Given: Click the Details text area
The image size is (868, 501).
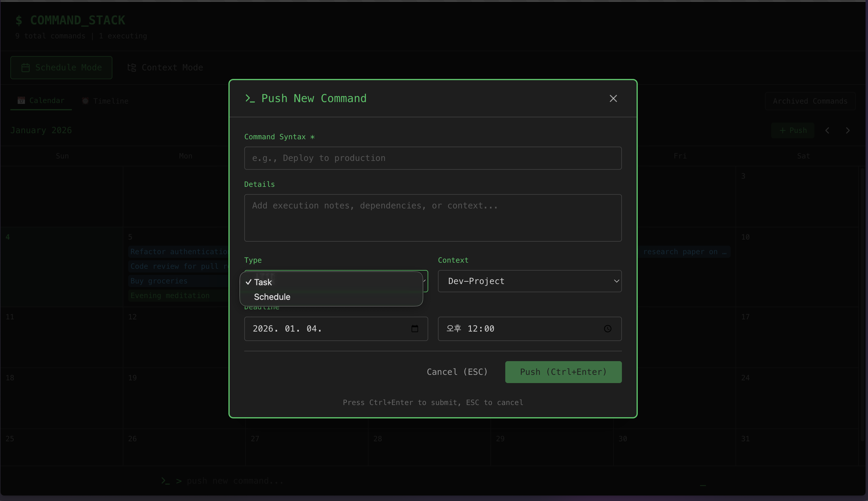Looking at the screenshot, I should [x=432, y=218].
